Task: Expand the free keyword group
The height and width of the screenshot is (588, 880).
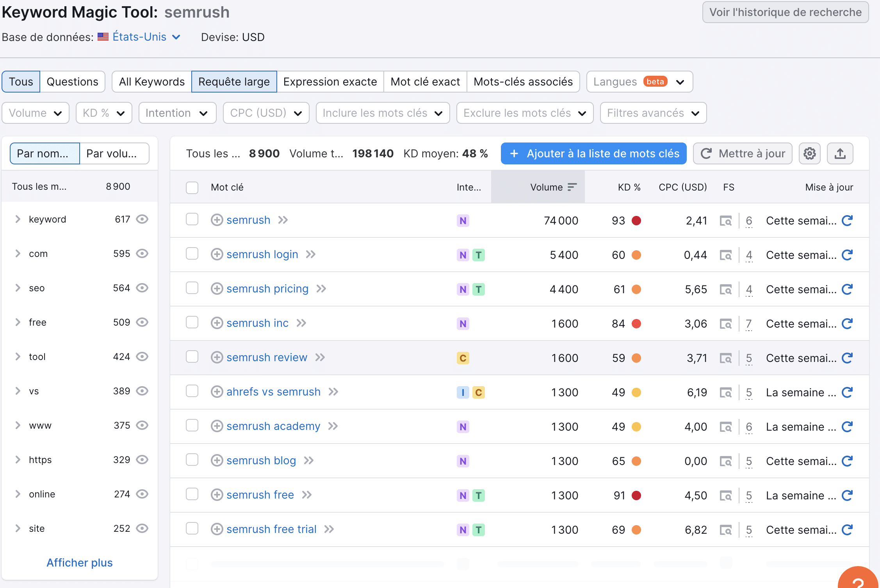Action: pos(18,322)
